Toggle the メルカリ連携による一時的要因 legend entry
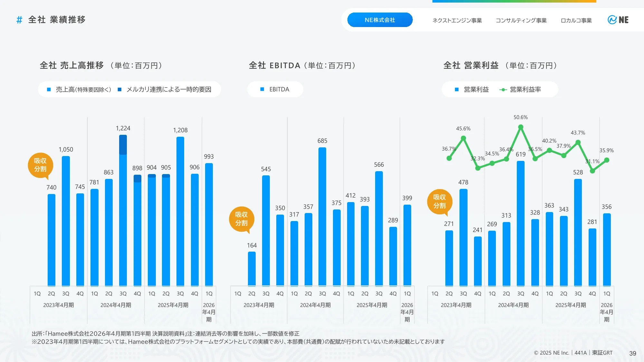644x362 pixels. pyautogui.click(x=165, y=89)
